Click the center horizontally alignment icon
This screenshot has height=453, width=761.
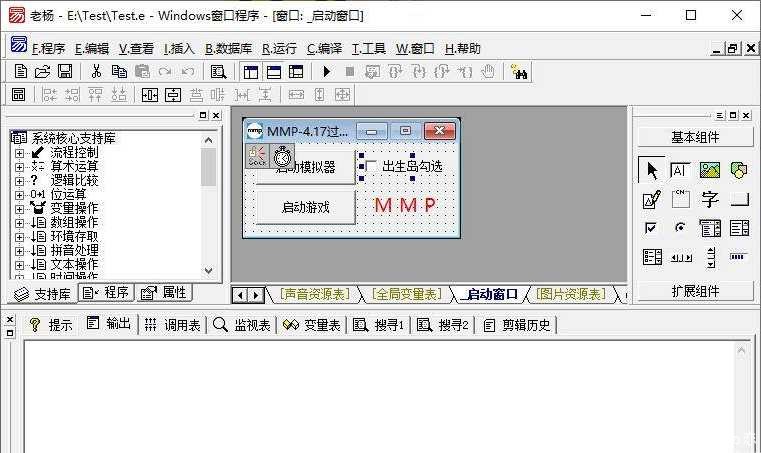click(x=149, y=95)
